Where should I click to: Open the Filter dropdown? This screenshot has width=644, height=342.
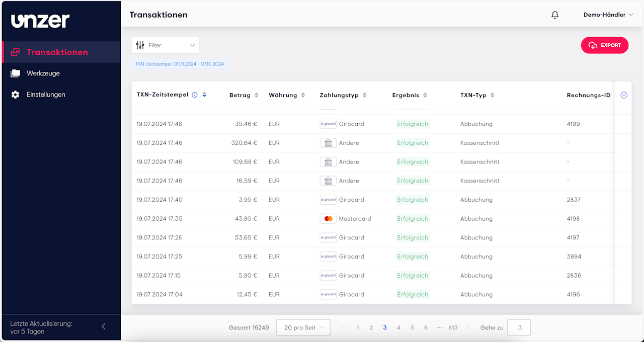[165, 45]
